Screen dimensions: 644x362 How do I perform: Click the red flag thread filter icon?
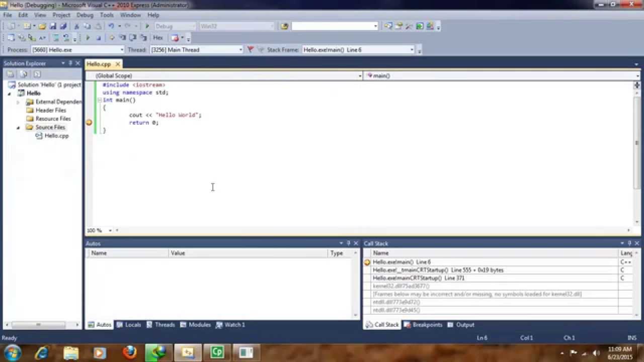pyautogui.click(x=250, y=50)
